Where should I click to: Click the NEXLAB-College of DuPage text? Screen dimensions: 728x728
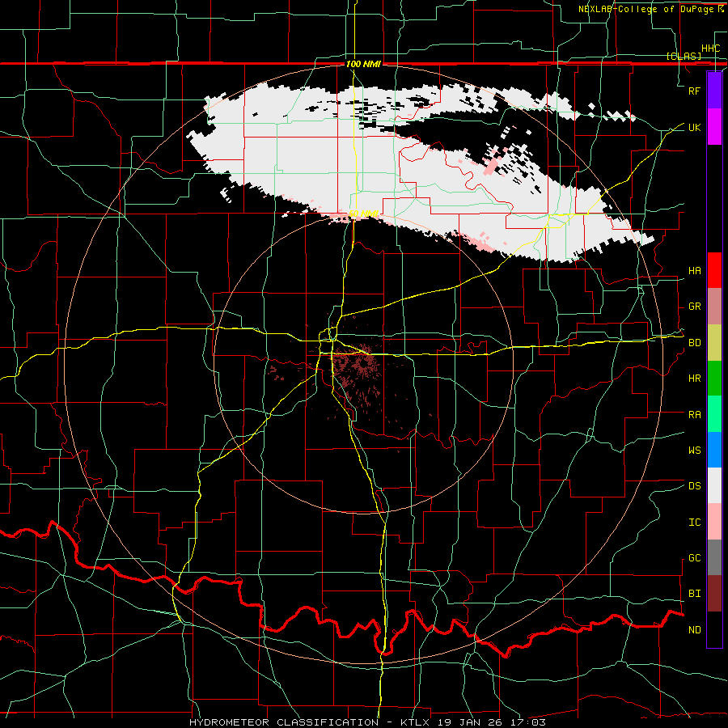coord(647,9)
